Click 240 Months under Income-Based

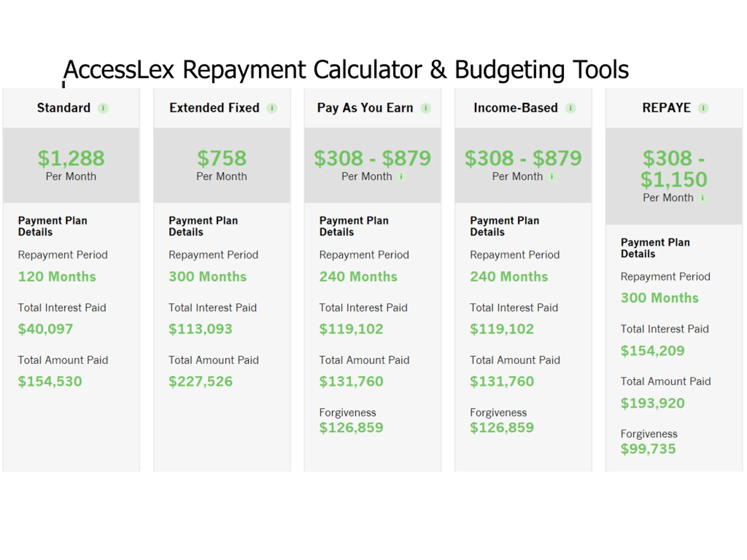[509, 277]
